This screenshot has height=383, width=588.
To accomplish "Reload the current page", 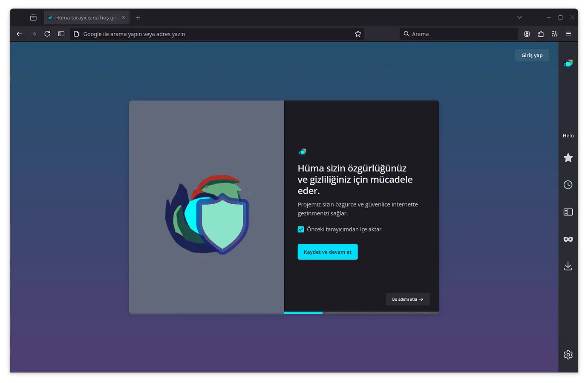I will (x=47, y=34).
